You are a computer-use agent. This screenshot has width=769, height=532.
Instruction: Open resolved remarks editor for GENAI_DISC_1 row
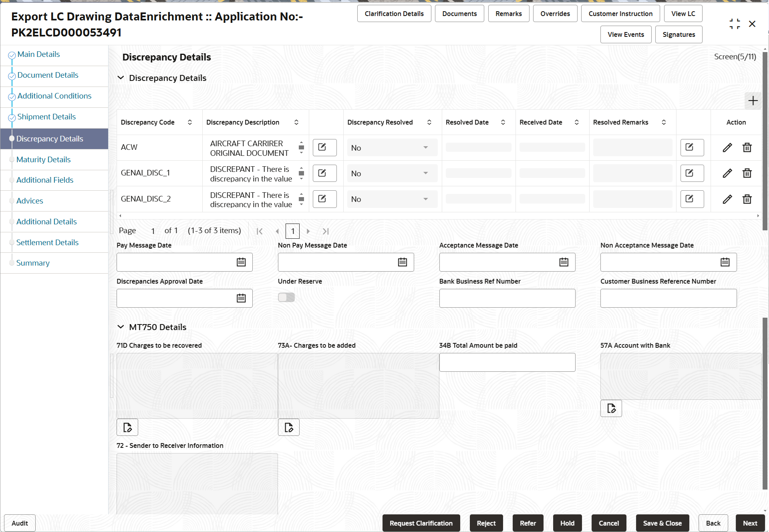[692, 173]
